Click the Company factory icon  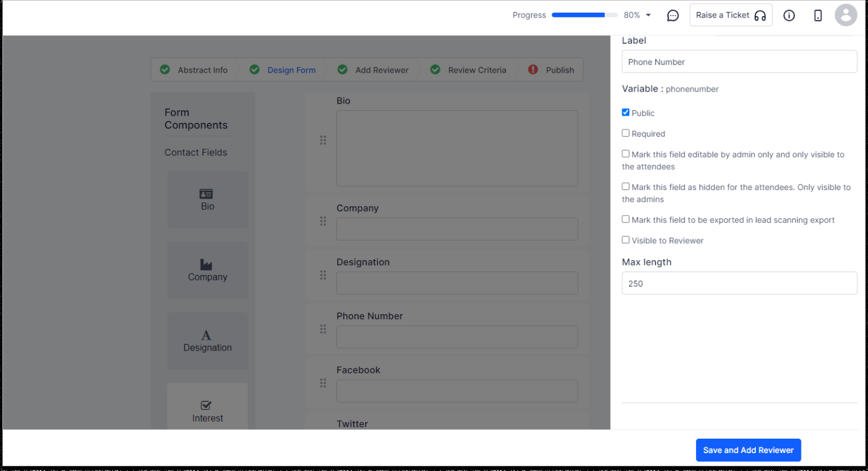pos(206,264)
